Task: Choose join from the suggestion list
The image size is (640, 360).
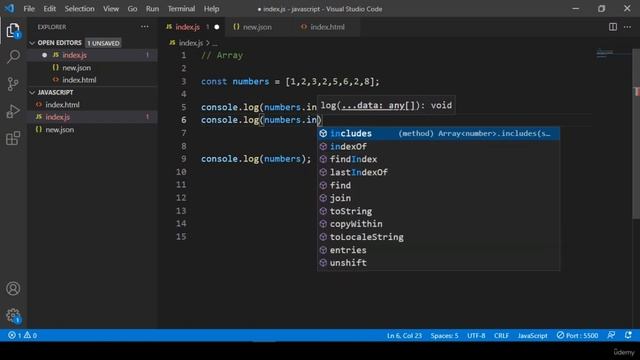Action: click(438, 198)
